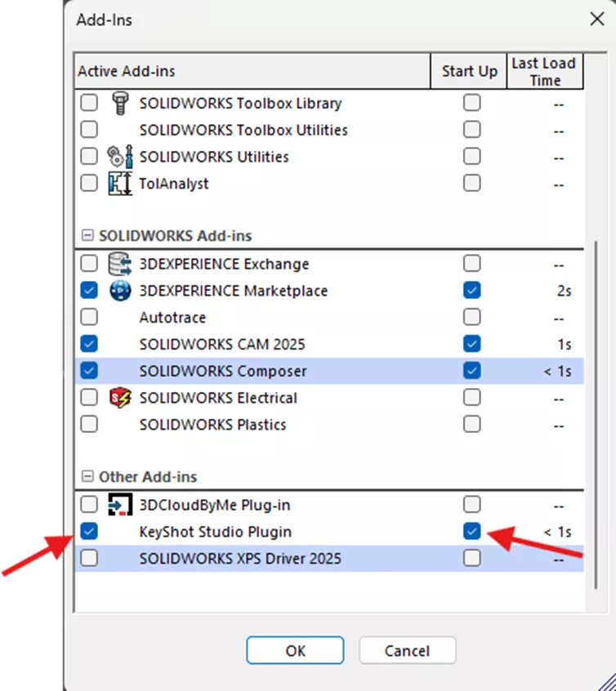Enable SOLIDWORKS Plastics active checkbox
The image size is (616, 691).
coord(89,425)
